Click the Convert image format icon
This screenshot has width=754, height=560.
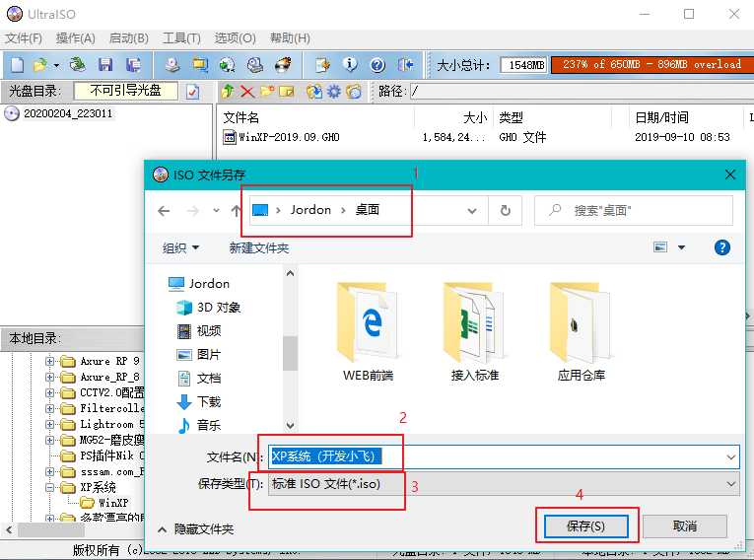200,64
